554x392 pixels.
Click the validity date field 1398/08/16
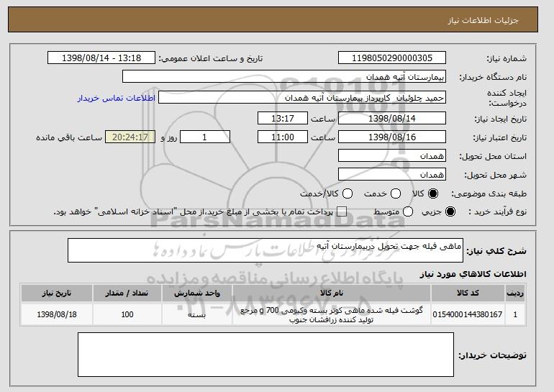pyautogui.click(x=392, y=137)
